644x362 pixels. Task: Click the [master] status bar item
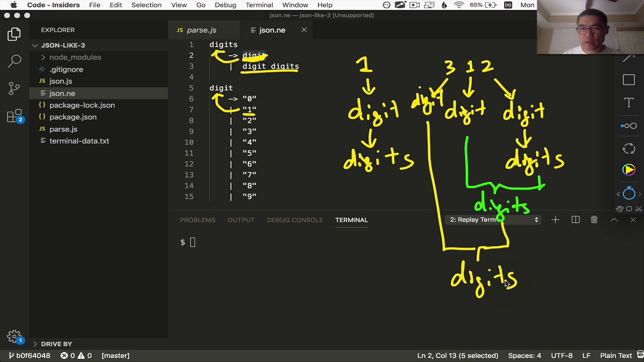pyautogui.click(x=115, y=355)
